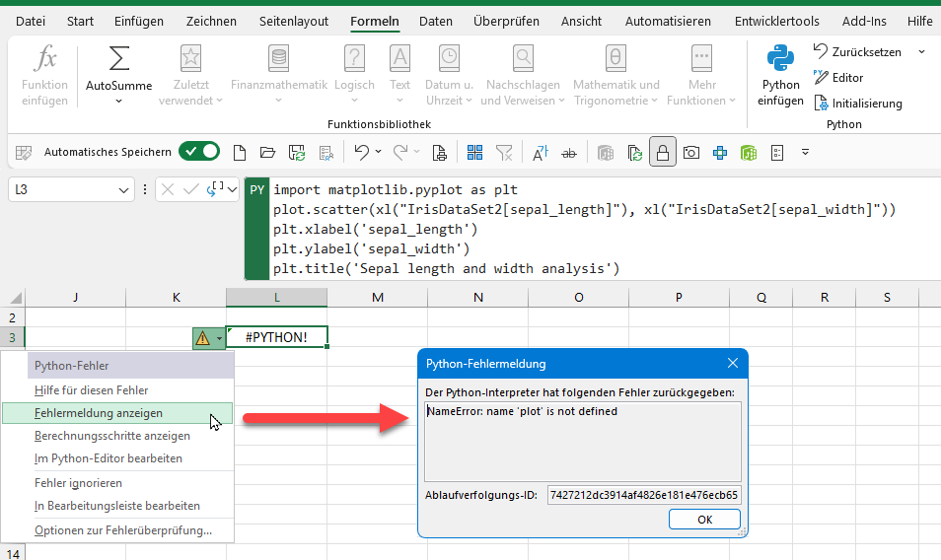
Task: Click the yellow error warning icon in cell K3
Action: pos(202,338)
